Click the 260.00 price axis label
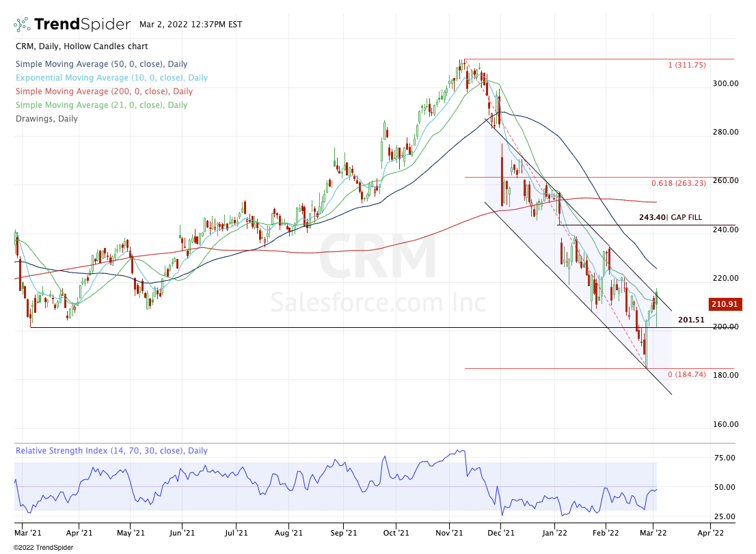 coord(726,180)
